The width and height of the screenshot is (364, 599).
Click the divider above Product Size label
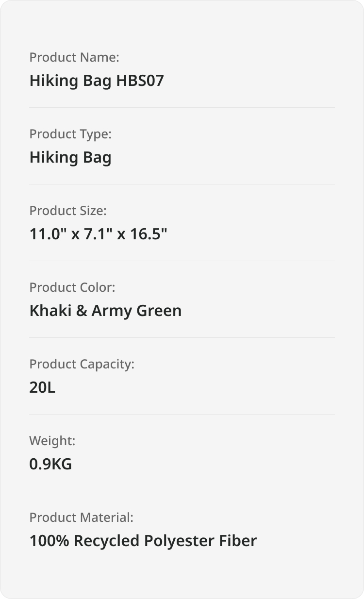coord(182,184)
